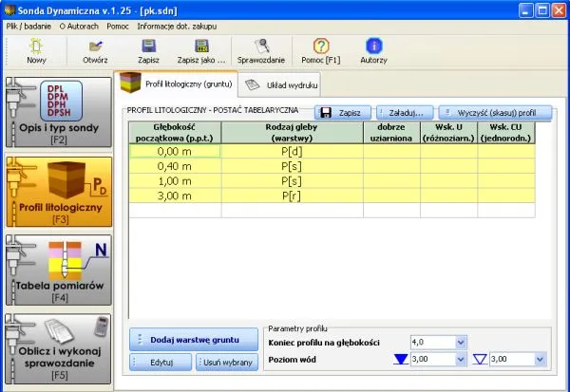Viewport: 570px width, 392px height.
Task: Expand the outlined-triangle water level dropdown
Action: (541, 361)
